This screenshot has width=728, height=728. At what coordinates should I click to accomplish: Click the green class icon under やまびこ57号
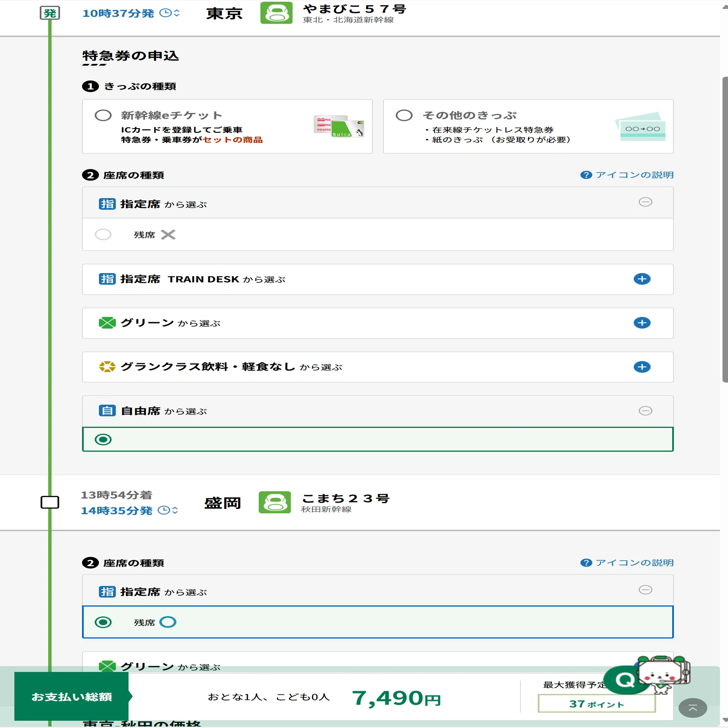pos(107,323)
